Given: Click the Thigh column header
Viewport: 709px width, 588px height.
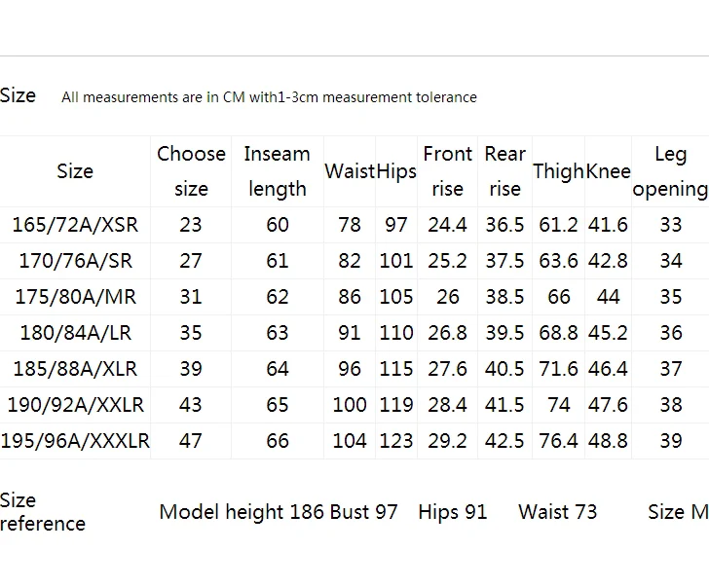Looking at the screenshot, I should (559, 171).
